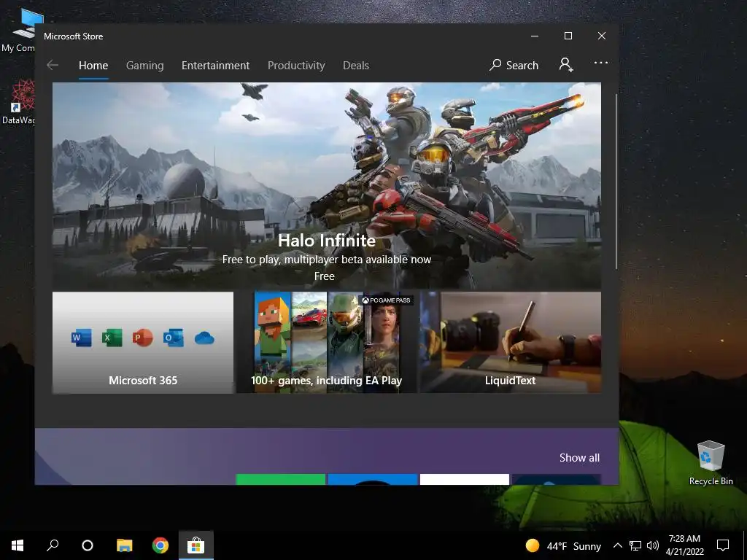Click the Halo Infinite title text

click(x=327, y=241)
